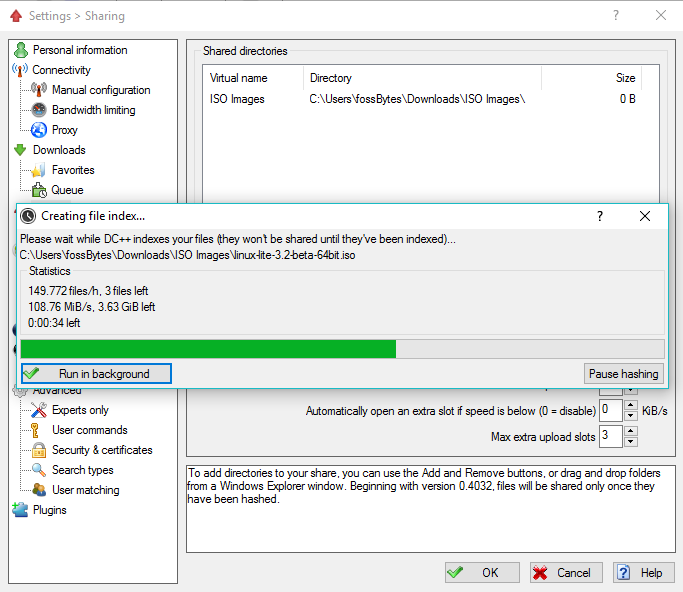Click the User matching people icon
This screenshot has width=683, height=592.
click(x=39, y=490)
